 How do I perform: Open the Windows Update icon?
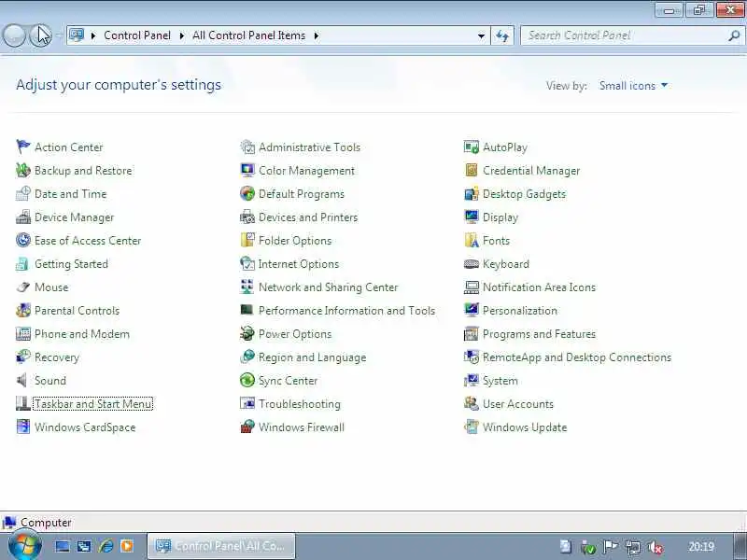coord(472,427)
